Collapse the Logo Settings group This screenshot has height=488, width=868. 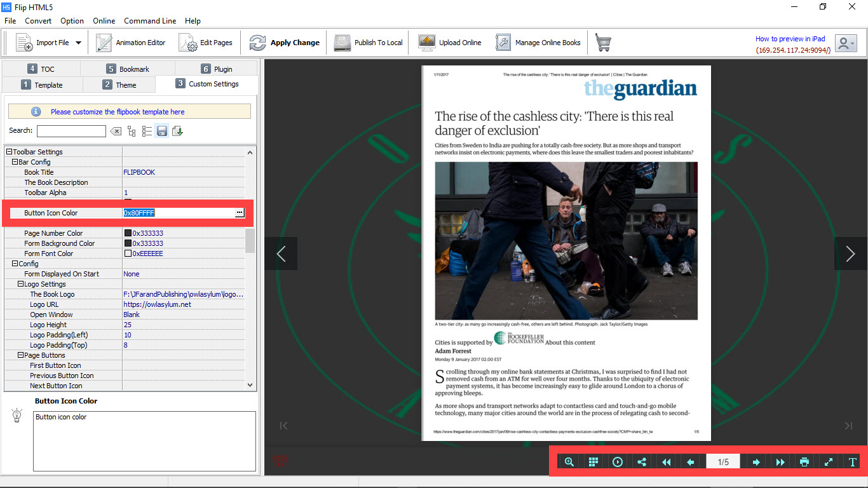20,284
